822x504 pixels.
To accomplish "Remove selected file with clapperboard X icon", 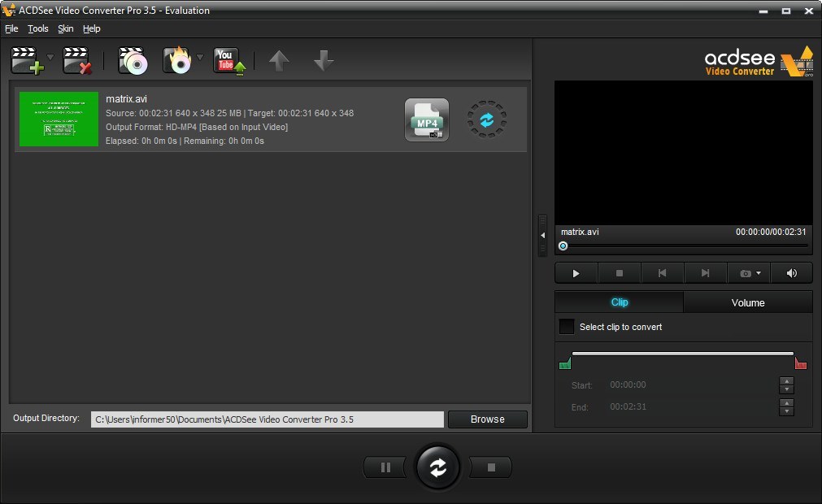I will pyautogui.click(x=77, y=61).
